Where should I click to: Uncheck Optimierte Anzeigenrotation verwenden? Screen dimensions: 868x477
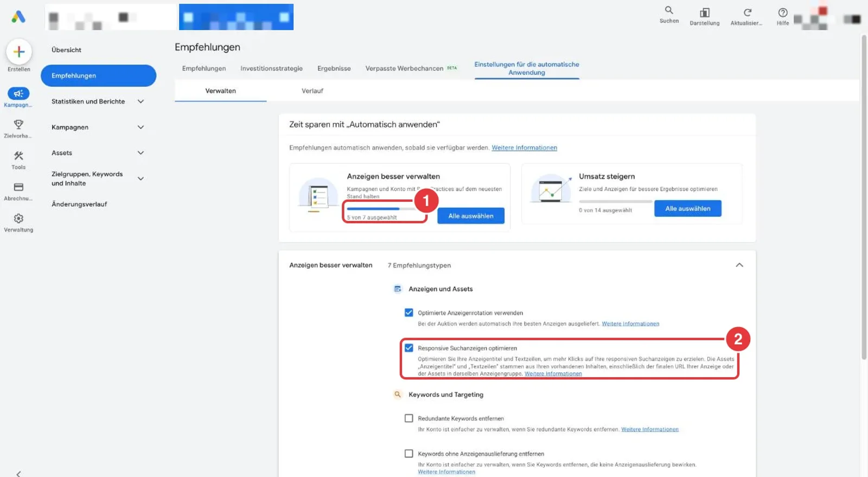click(409, 313)
